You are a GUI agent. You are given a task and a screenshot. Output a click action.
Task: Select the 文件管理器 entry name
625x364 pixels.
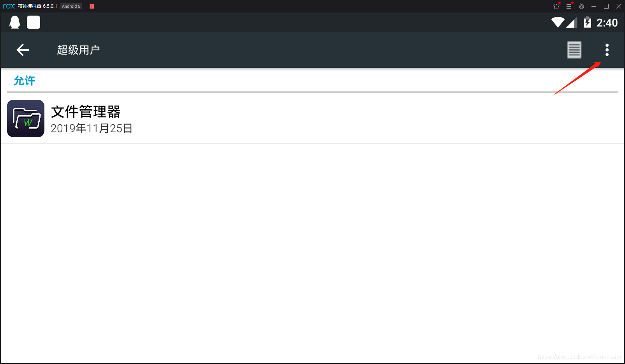click(86, 112)
